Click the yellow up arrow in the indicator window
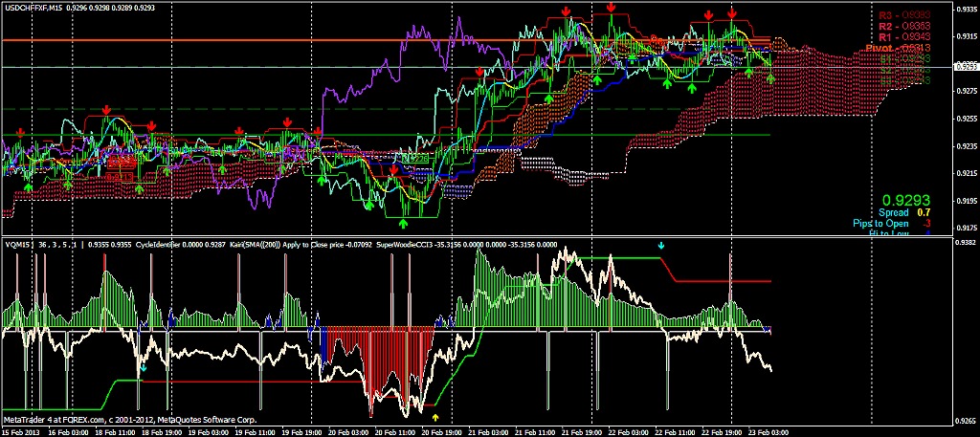The image size is (980, 437). 435,417
